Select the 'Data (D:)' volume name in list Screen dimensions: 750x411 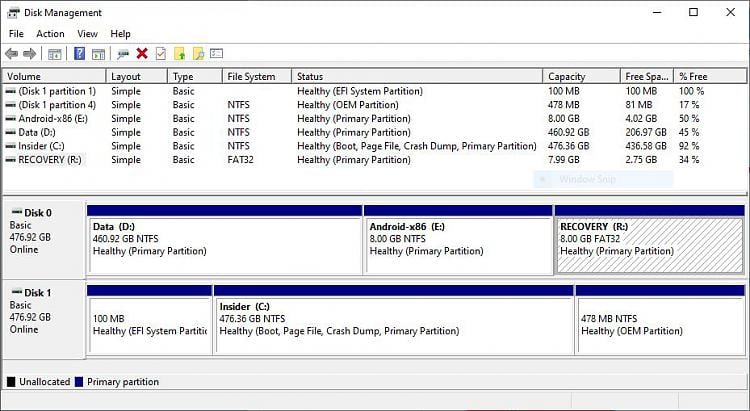click(x=37, y=133)
